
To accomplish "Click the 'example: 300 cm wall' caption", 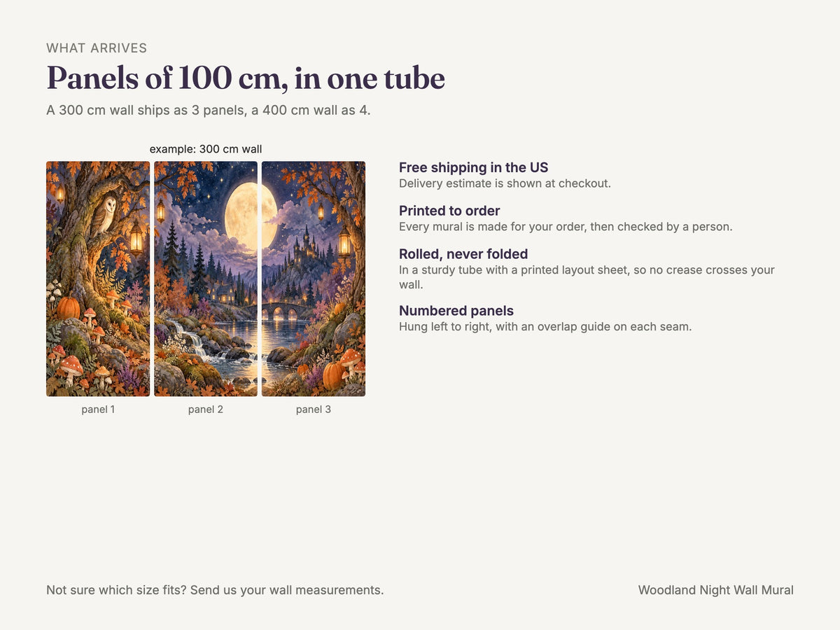I will click(206, 149).
